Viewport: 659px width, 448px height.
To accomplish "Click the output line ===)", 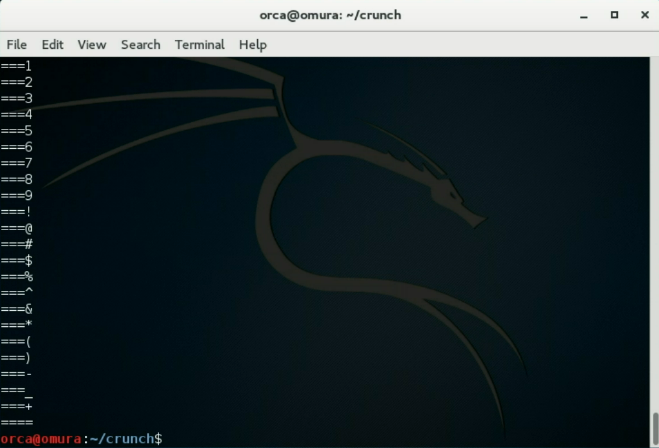I will point(16,358).
